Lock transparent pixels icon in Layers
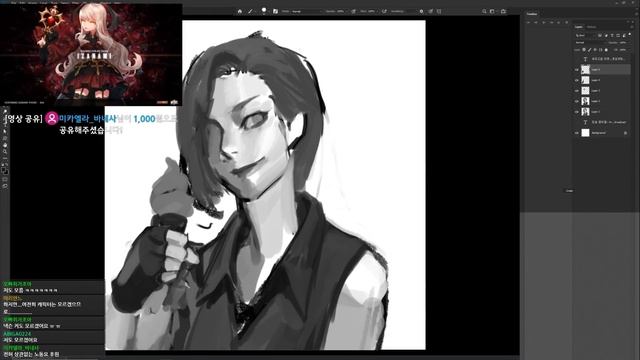Screen dimensions: 640x360 [x=584, y=50]
